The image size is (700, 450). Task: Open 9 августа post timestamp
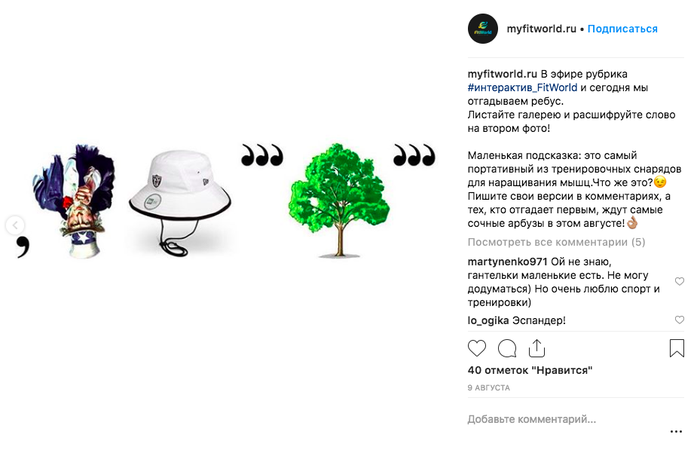(488, 388)
